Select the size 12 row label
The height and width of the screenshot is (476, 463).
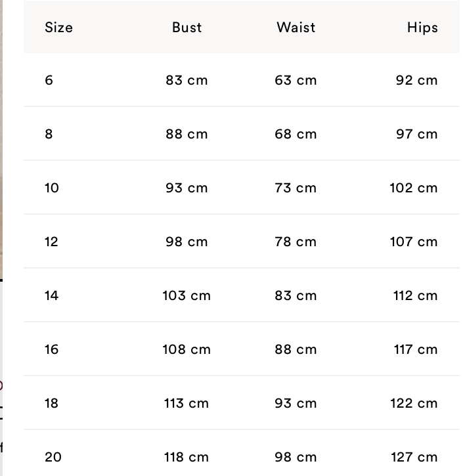pyautogui.click(x=51, y=242)
